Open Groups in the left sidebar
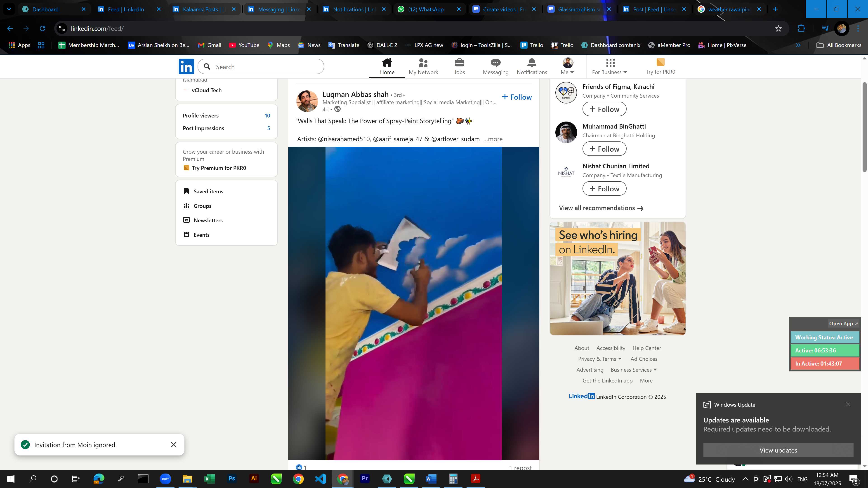This screenshot has height=488, width=868. coord(197,206)
